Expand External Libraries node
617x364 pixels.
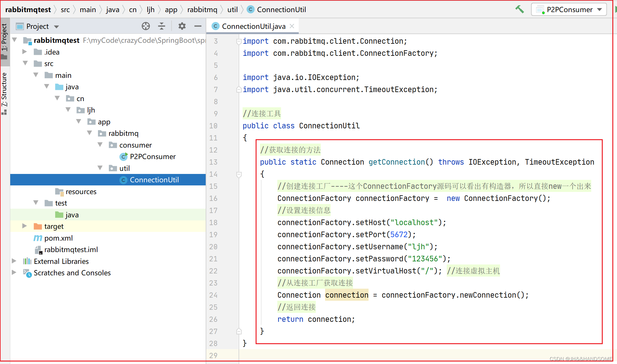click(14, 261)
